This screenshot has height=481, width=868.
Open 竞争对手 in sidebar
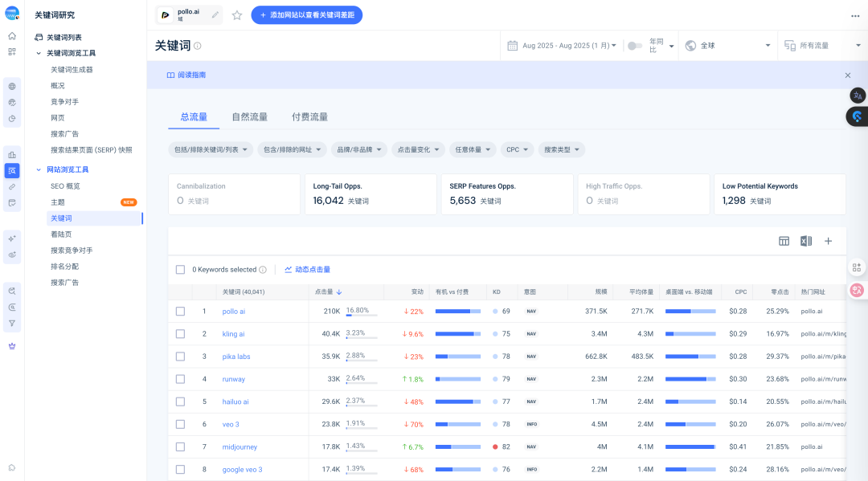tap(65, 102)
